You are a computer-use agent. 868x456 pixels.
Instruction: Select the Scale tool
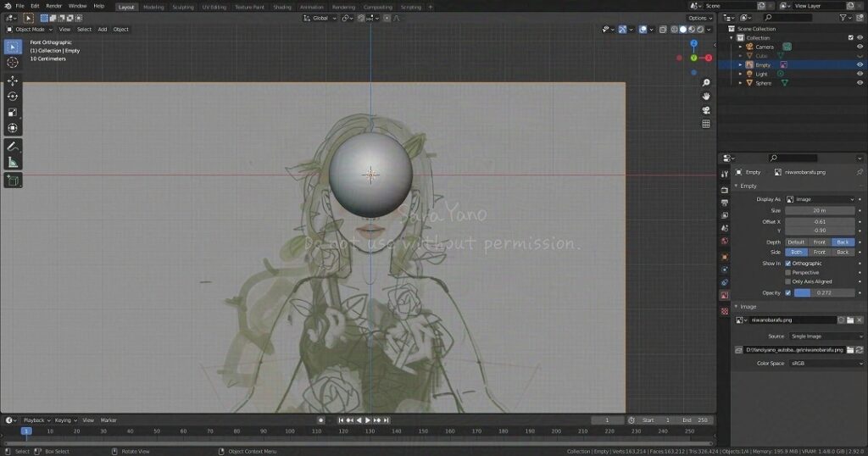pos(13,113)
